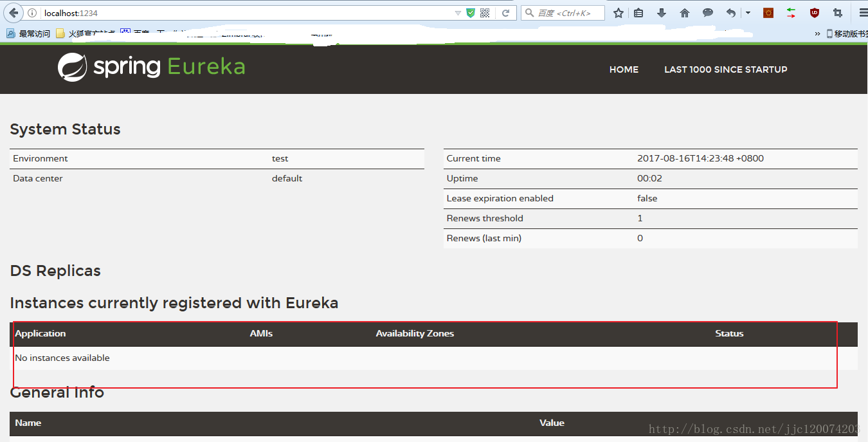Open the QR code icon in address bar
Viewport: 868px width, 442px height.
tap(485, 13)
